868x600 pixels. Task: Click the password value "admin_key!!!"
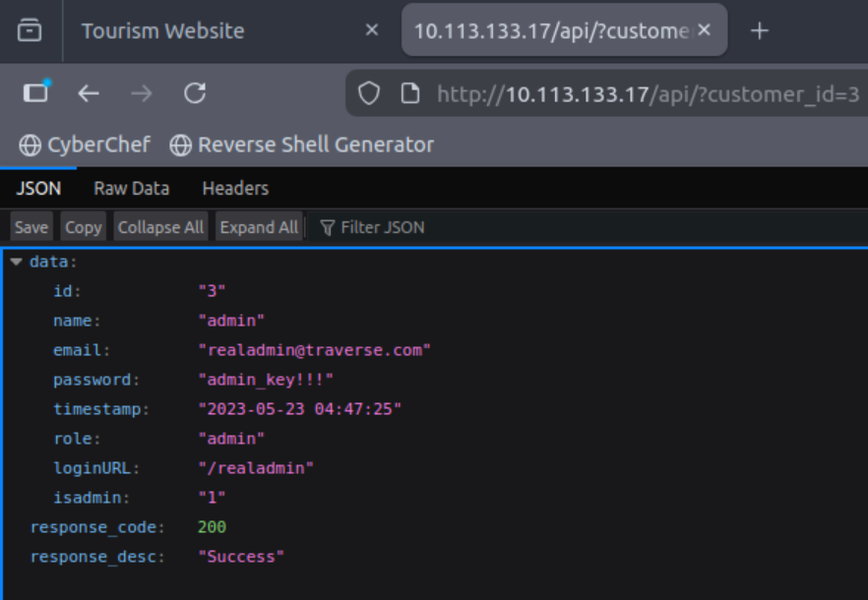tap(266, 380)
